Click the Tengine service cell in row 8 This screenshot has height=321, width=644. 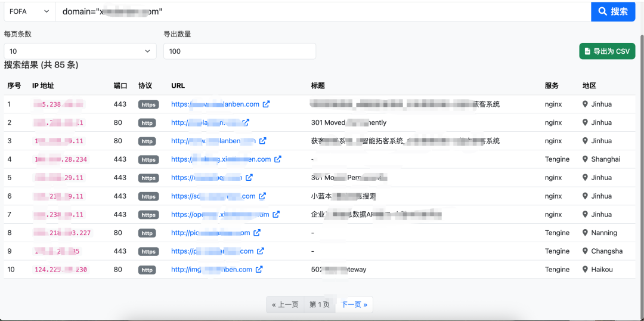[x=558, y=233]
